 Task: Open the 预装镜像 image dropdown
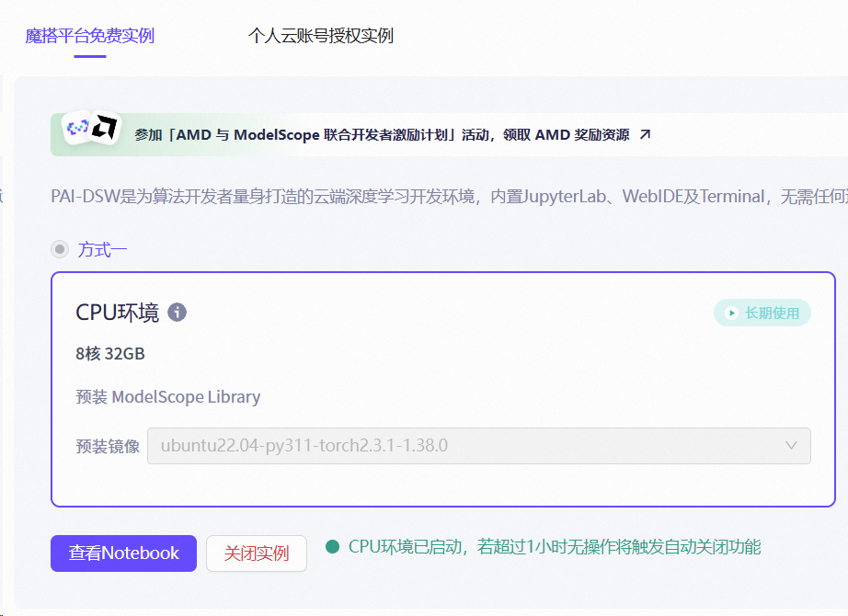[x=478, y=446]
